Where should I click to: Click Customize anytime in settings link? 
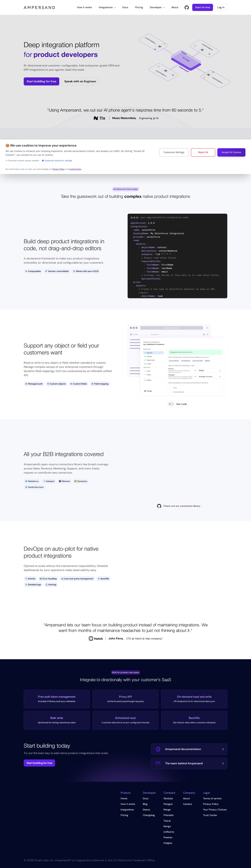point(57,161)
